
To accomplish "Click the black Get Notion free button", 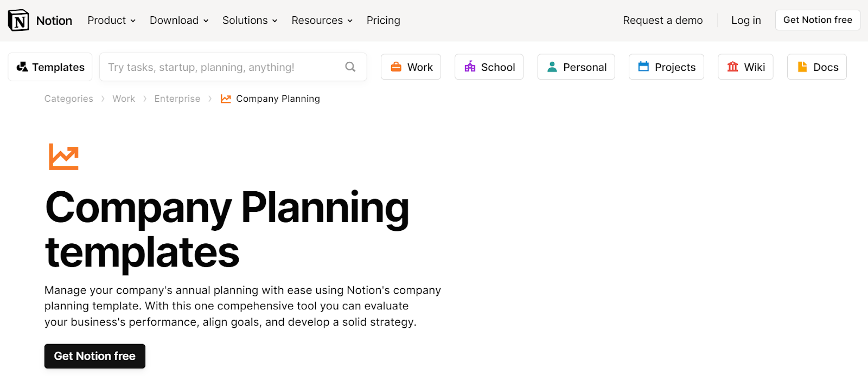I will pyautogui.click(x=95, y=356).
